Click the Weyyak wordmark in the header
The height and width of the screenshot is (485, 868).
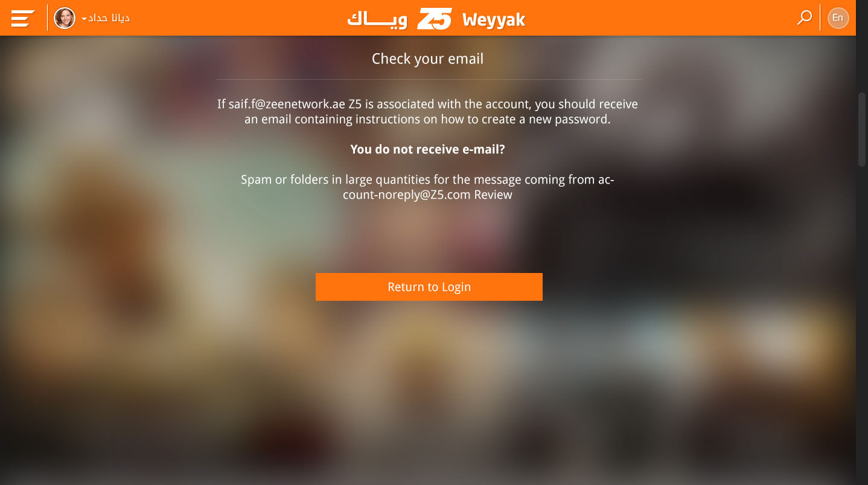coord(494,20)
